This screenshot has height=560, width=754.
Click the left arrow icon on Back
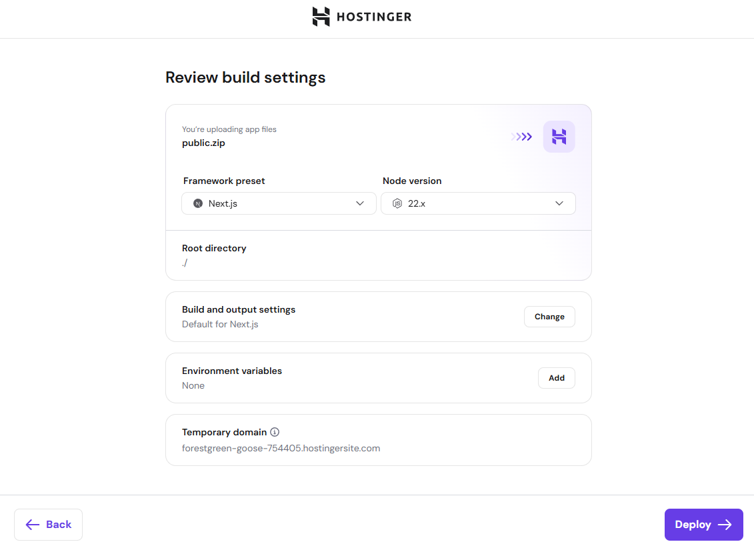[x=32, y=525]
